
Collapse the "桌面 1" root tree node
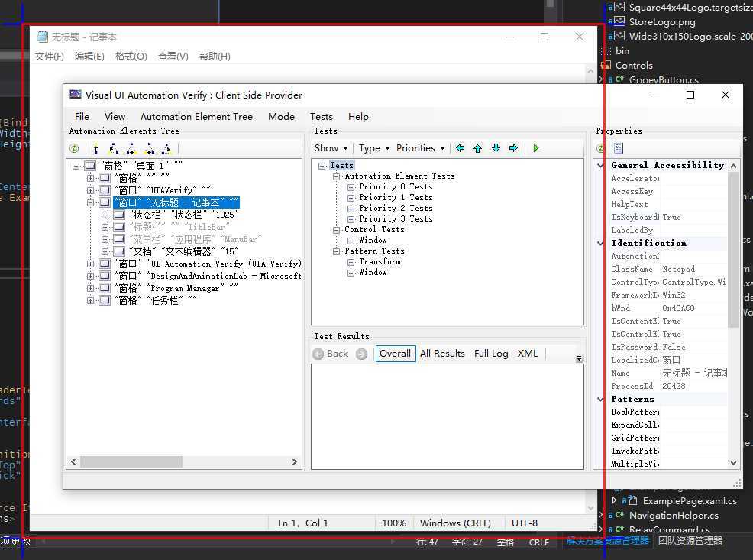coord(76,167)
